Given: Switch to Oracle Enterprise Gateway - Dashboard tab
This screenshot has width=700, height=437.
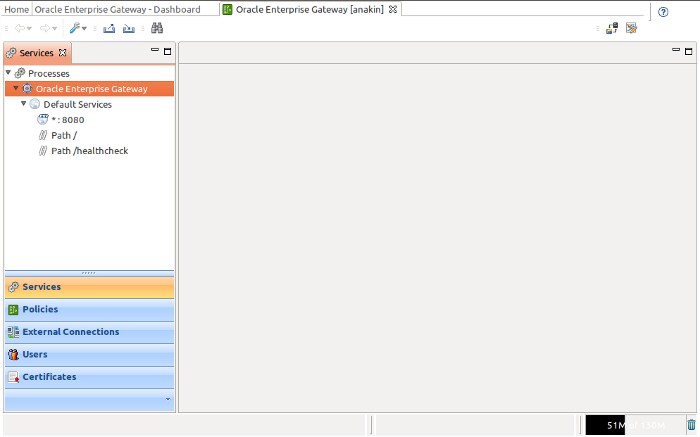Looking at the screenshot, I should [117, 9].
